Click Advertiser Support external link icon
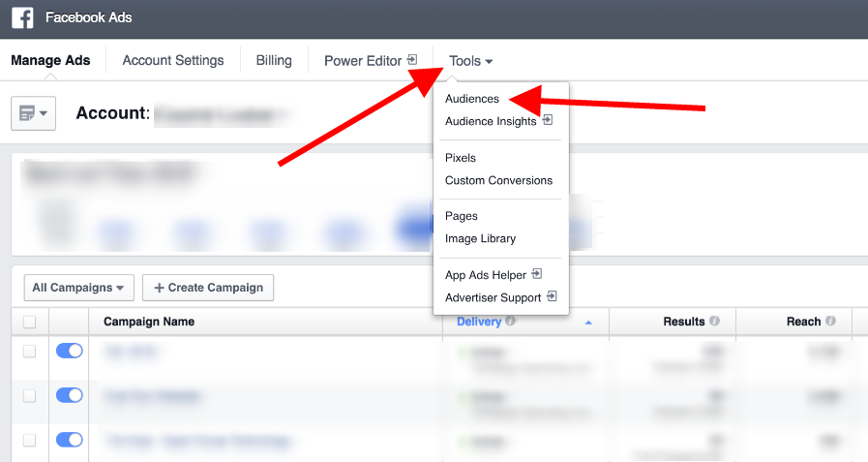This screenshot has width=868, height=462. pyautogui.click(x=552, y=296)
